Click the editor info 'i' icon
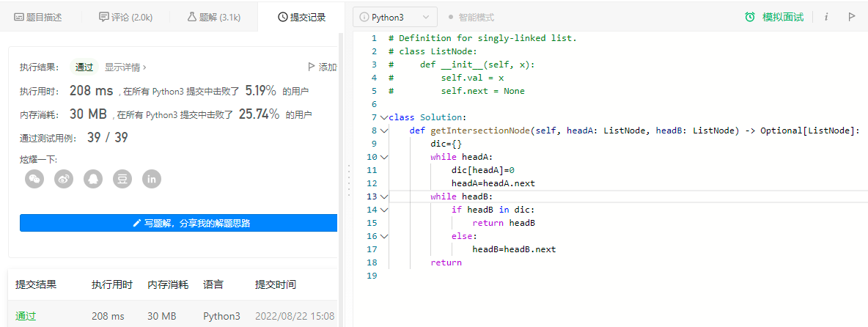The image size is (868, 327). click(x=826, y=17)
